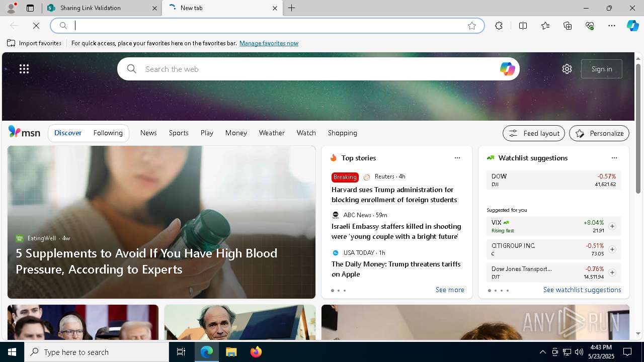
Task: Click the Copilot icon in web search box
Action: coord(507,69)
